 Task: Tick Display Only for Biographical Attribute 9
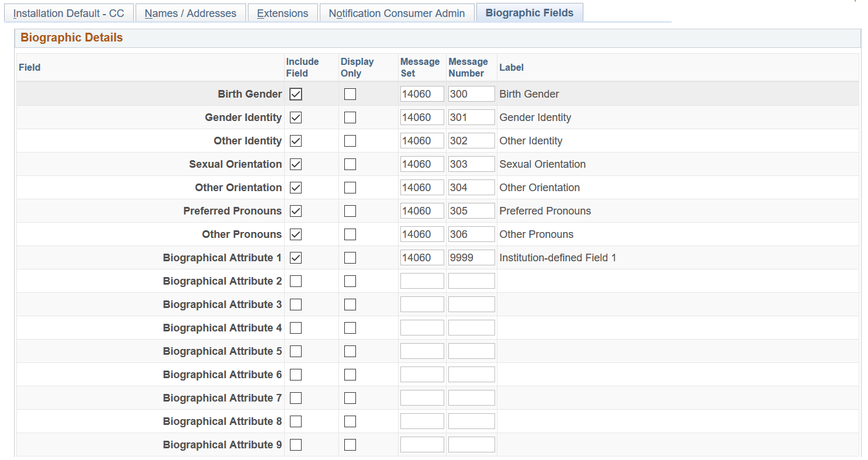(x=350, y=445)
